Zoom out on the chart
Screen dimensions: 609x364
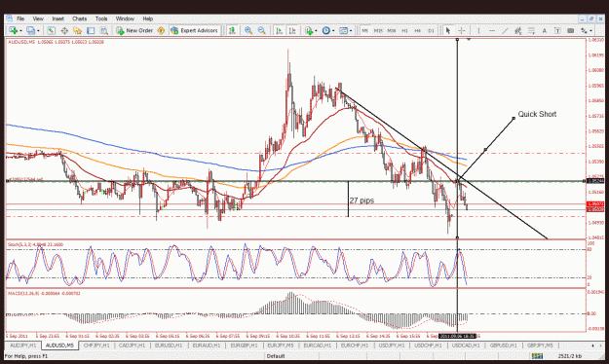click(x=262, y=30)
